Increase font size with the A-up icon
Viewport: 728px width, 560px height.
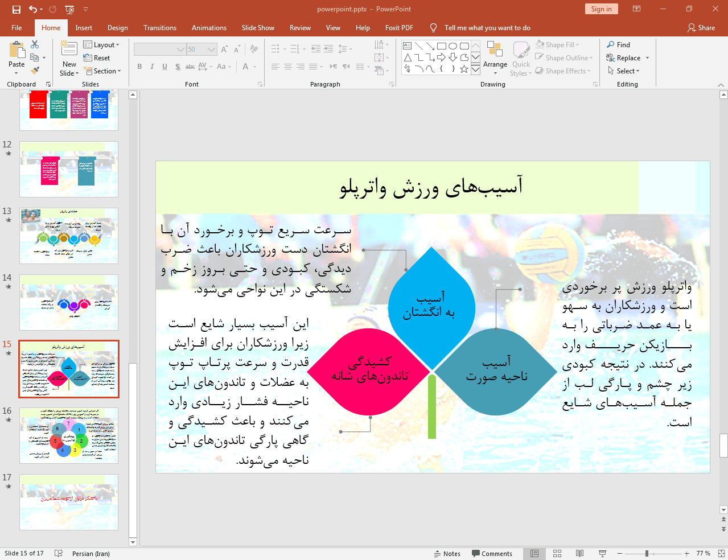[224, 50]
